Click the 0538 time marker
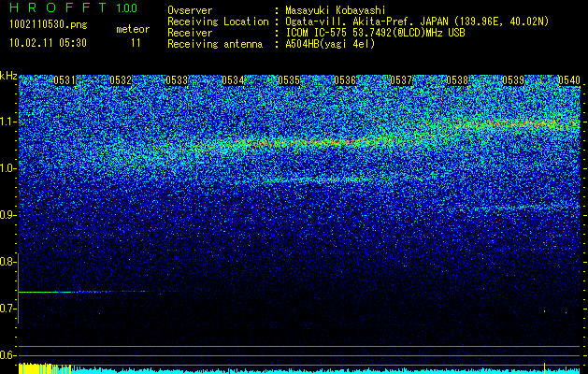 coord(457,80)
